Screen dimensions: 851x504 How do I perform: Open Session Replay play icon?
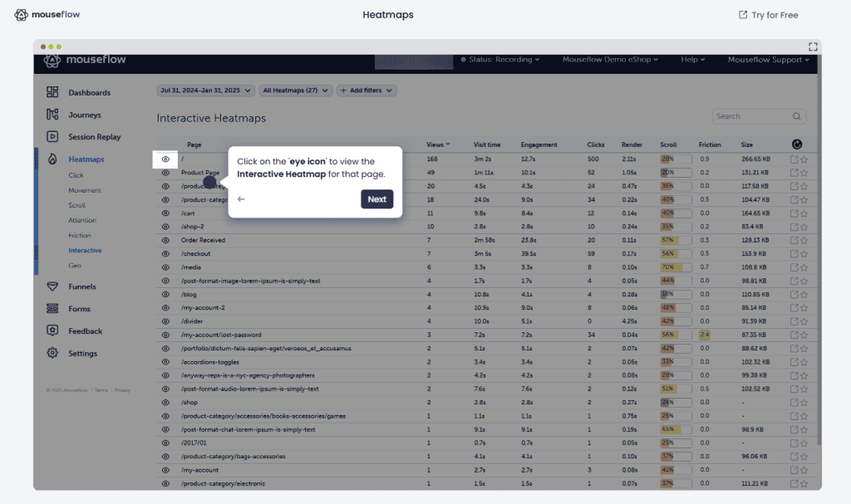click(52, 137)
